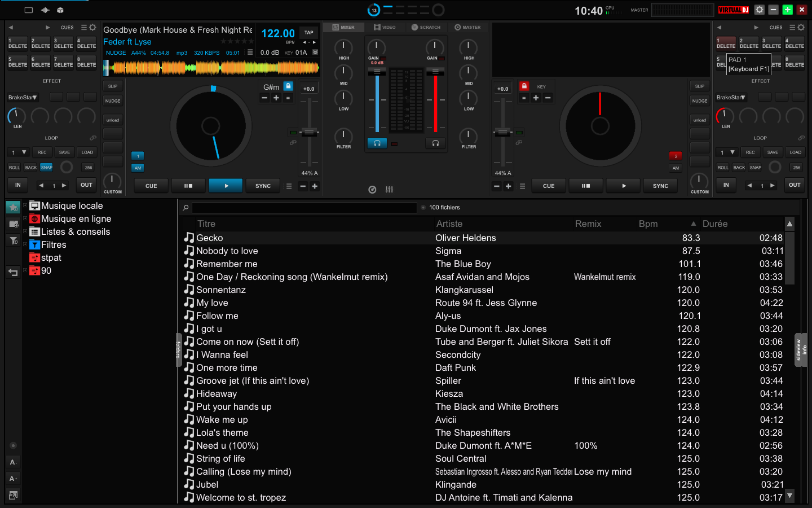The image size is (812, 508).
Task: Open left deck cues settings gear
Action: pos(92,27)
